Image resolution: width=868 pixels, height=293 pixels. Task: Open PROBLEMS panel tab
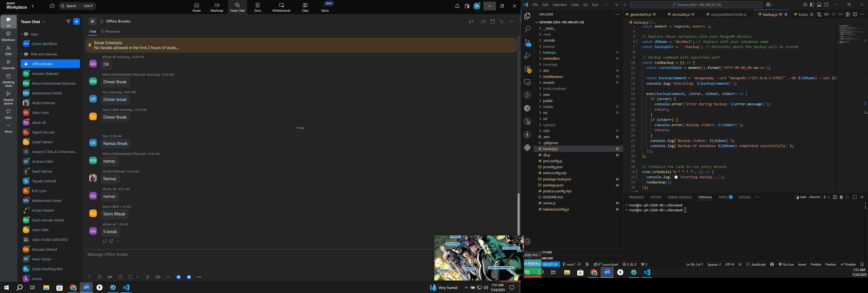[636, 197]
